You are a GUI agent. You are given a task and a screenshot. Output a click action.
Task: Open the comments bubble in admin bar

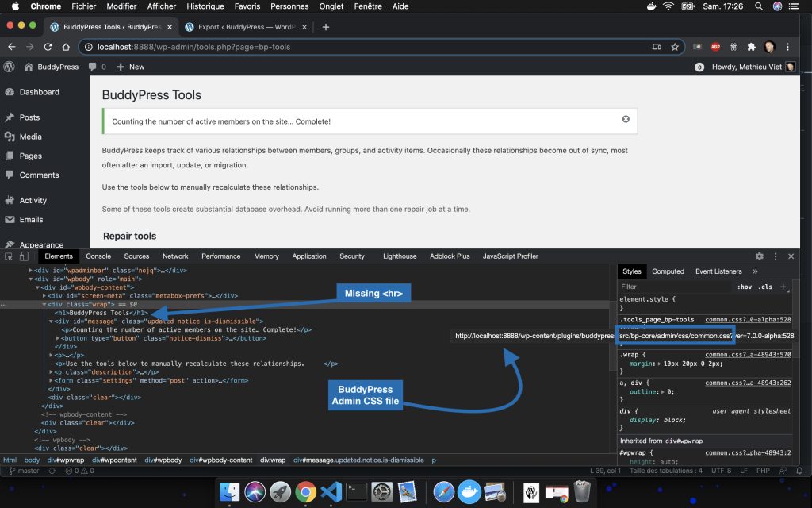(x=98, y=67)
